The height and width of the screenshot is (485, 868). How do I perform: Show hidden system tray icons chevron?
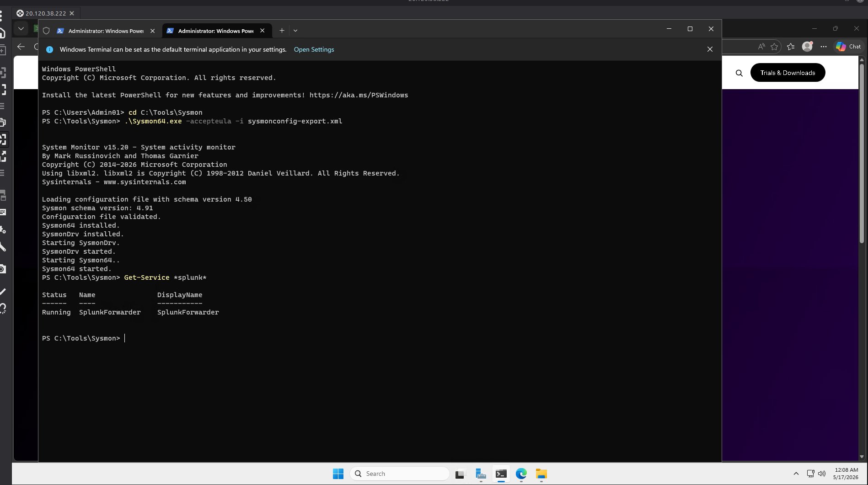point(796,474)
